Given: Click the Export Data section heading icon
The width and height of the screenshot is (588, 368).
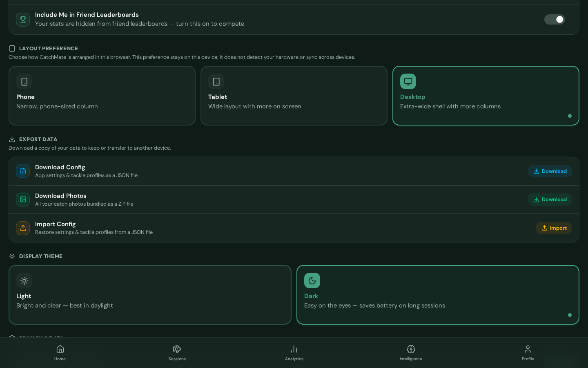Looking at the screenshot, I should pos(12,139).
